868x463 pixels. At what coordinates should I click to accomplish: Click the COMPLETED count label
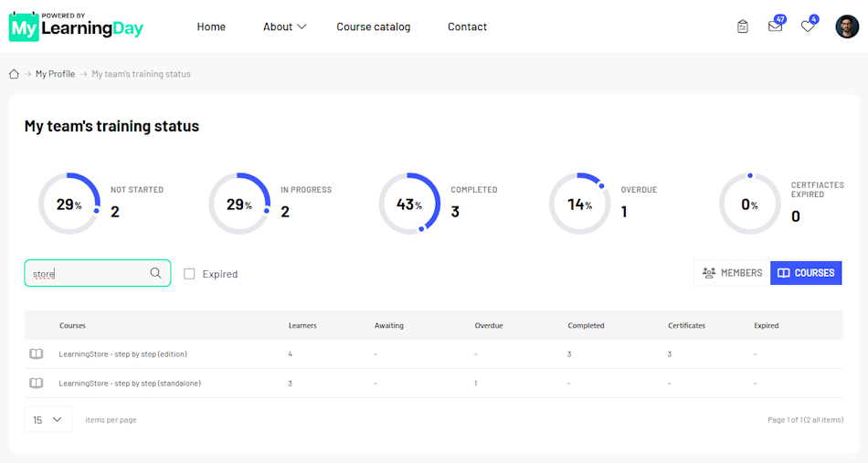(474, 190)
